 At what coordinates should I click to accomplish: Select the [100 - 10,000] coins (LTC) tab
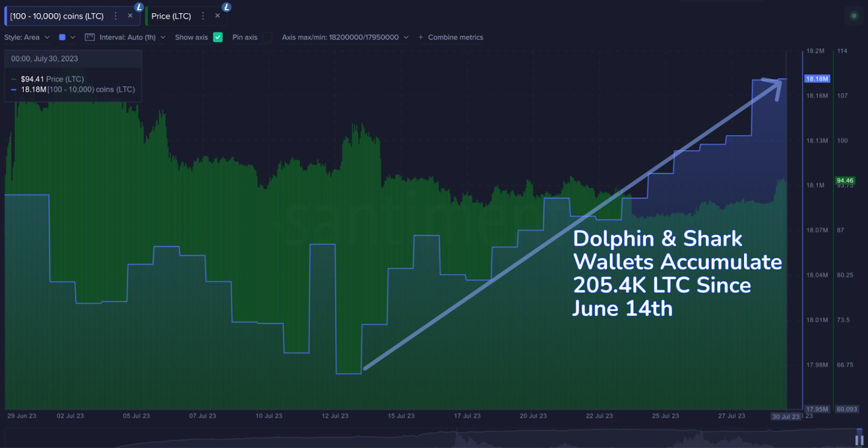coord(57,16)
